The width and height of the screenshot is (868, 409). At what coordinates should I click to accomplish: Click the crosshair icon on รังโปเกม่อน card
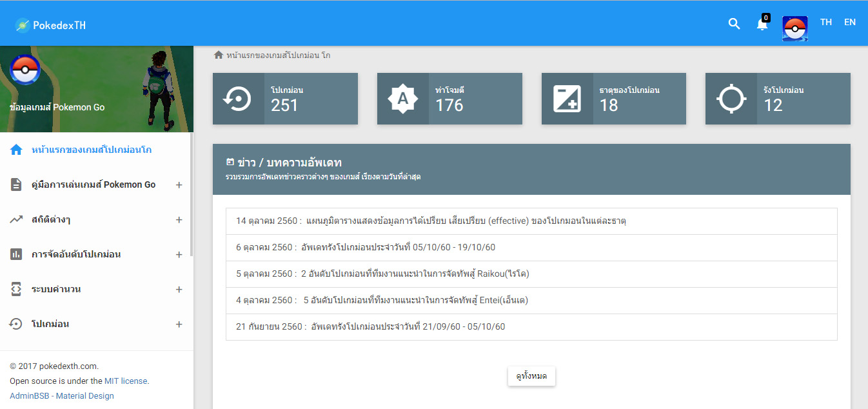pyautogui.click(x=731, y=99)
